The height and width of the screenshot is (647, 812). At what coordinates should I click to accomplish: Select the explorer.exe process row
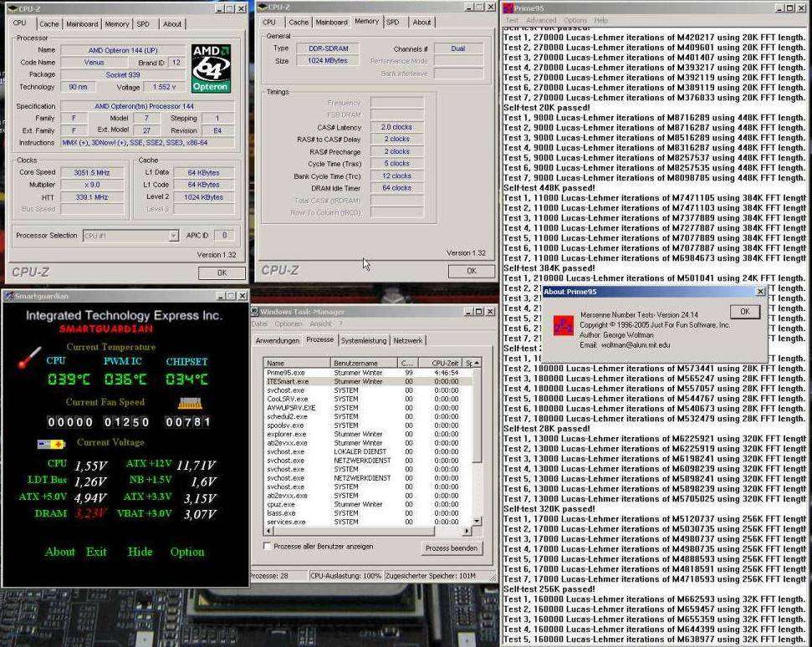tap(368, 435)
